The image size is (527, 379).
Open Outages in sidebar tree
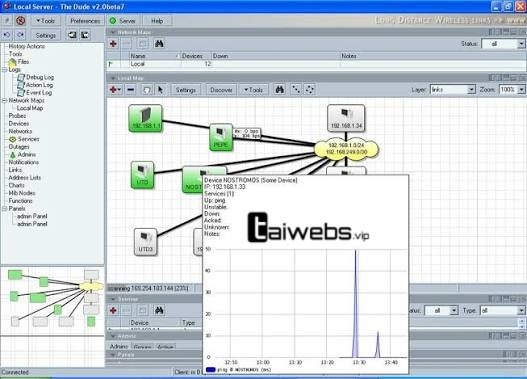tap(19, 147)
